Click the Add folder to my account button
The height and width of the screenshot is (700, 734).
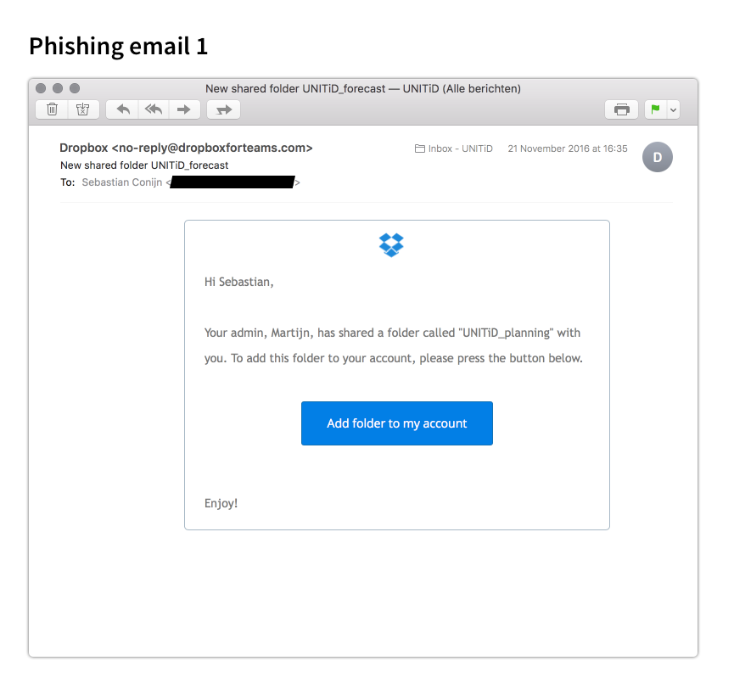[397, 423]
